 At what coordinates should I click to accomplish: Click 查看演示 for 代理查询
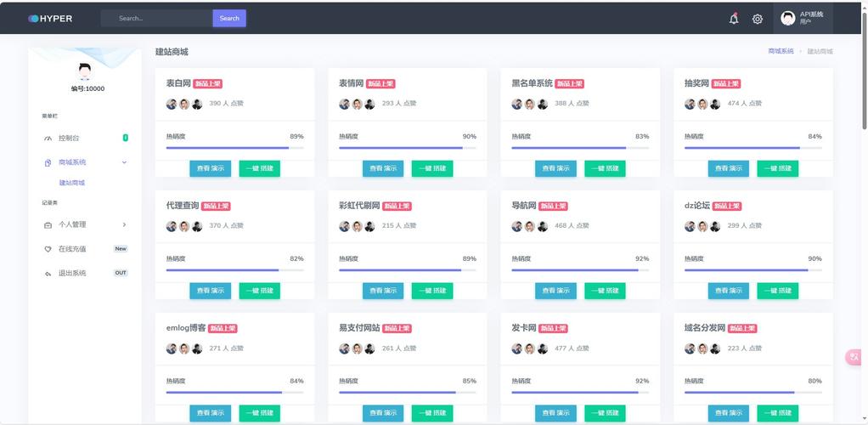210,291
